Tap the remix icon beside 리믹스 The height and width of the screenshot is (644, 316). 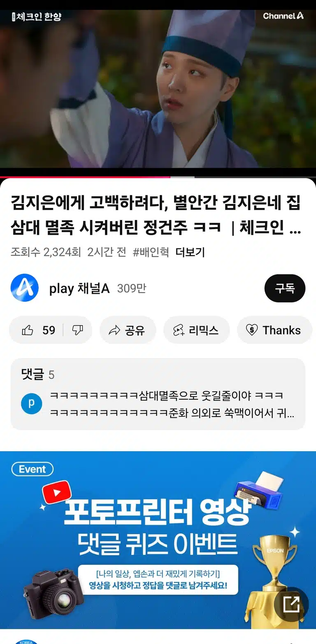pos(179,330)
